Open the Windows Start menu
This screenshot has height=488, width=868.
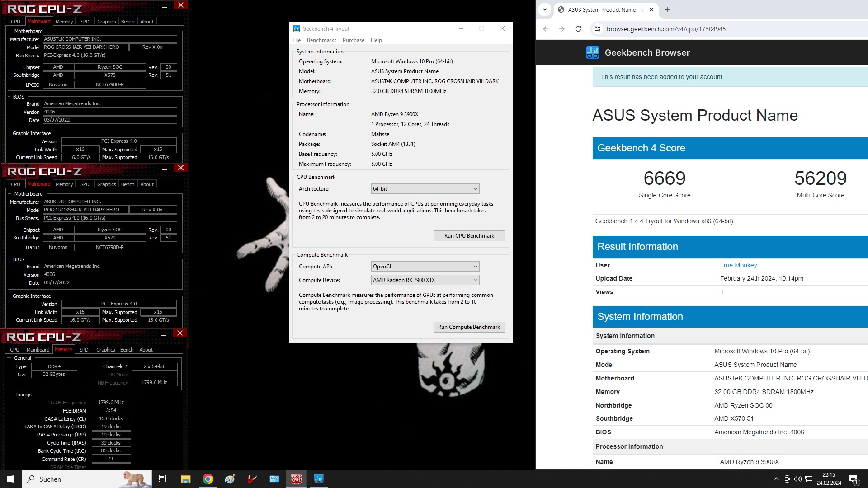[11, 479]
